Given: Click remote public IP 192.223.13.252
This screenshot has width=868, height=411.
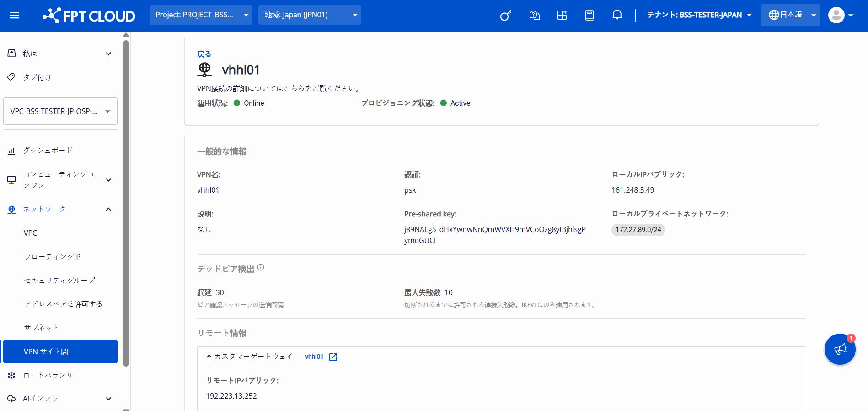Looking at the screenshot, I should point(231,396).
